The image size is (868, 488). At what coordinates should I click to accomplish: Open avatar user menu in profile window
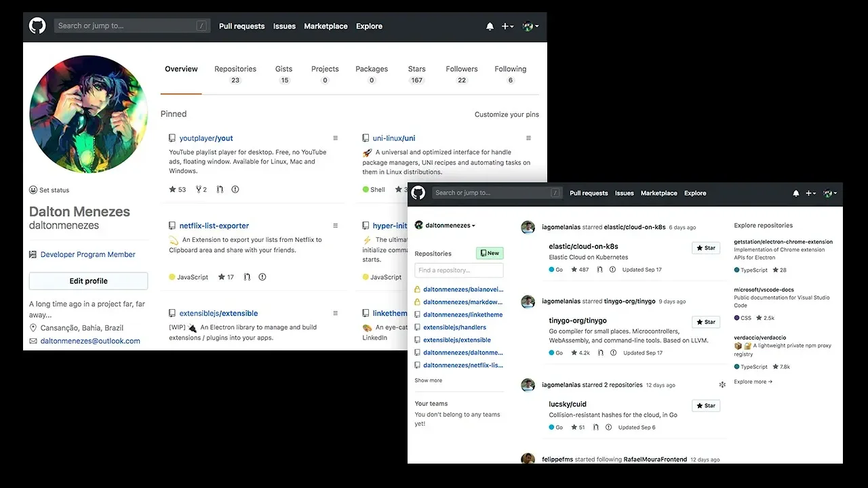(x=530, y=26)
